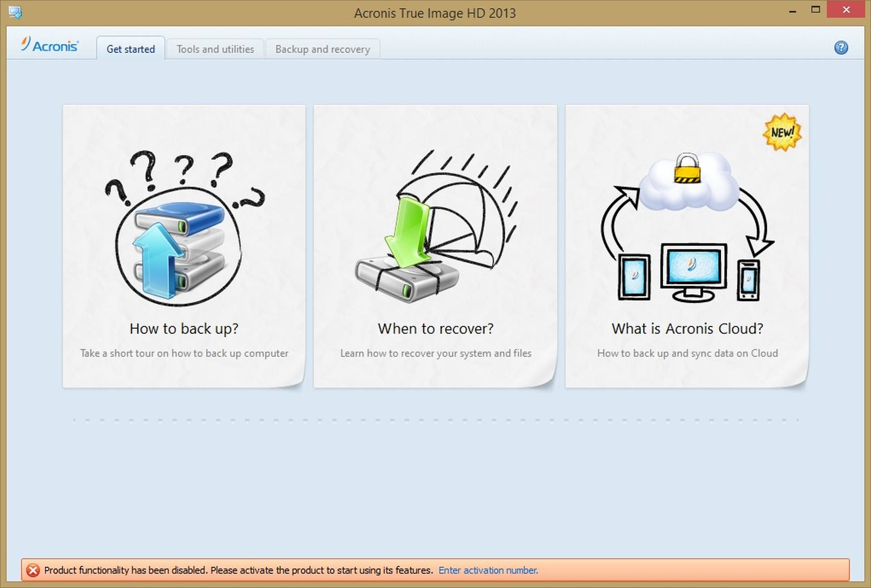Switch to Tools and utilities tab
This screenshot has width=871, height=588.
(x=215, y=49)
